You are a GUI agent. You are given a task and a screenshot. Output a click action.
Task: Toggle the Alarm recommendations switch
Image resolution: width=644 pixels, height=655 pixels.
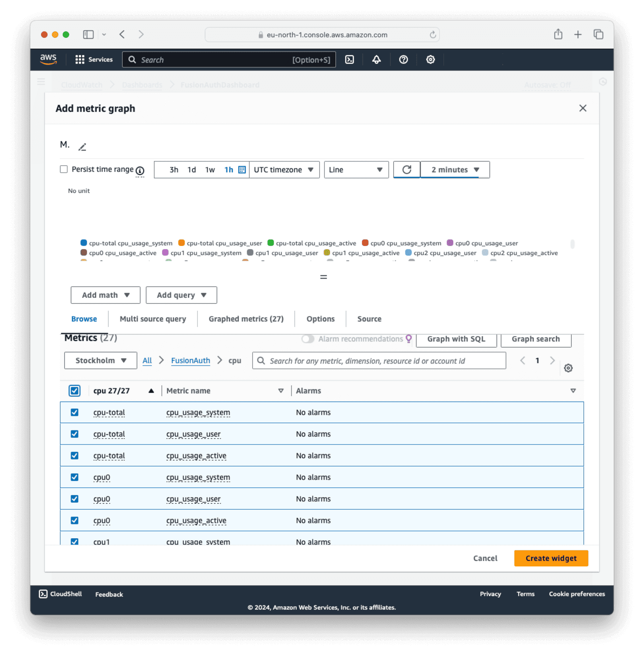pyautogui.click(x=308, y=339)
